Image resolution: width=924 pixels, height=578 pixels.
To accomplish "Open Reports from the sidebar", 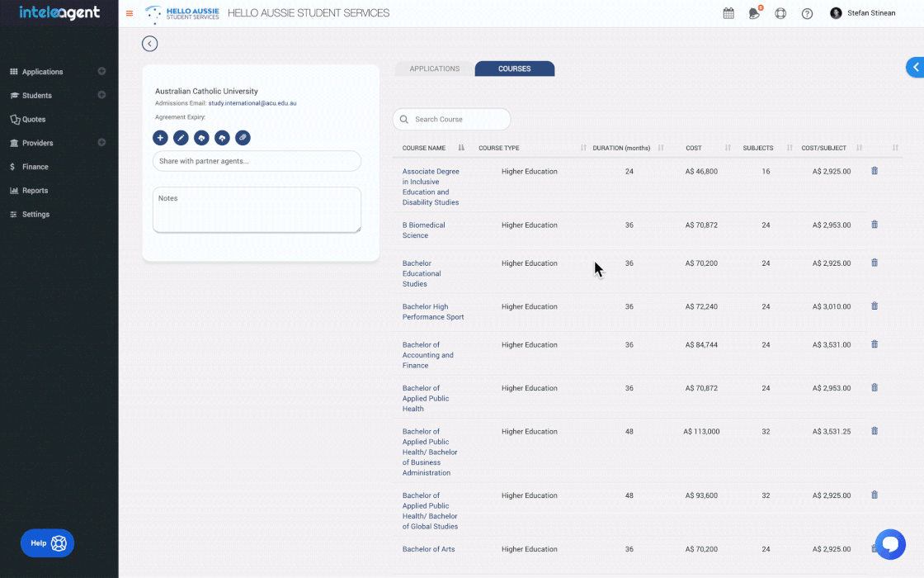I will (x=35, y=191).
